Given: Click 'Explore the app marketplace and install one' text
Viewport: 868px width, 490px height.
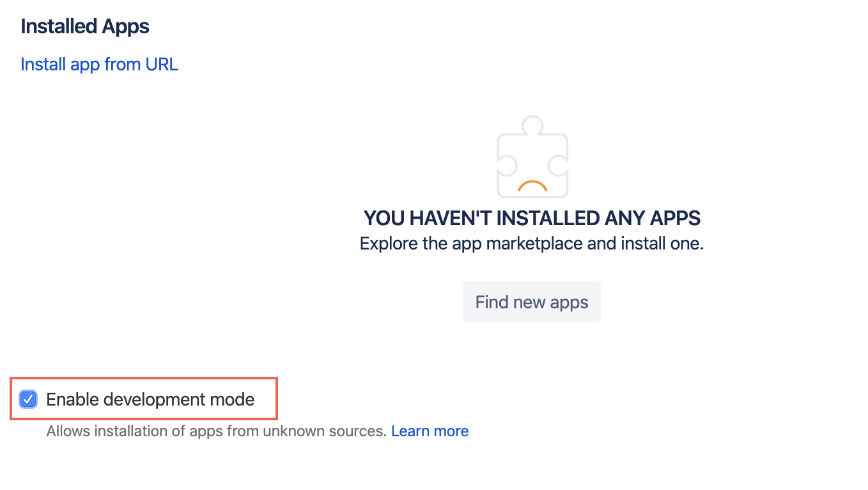Looking at the screenshot, I should click(531, 244).
